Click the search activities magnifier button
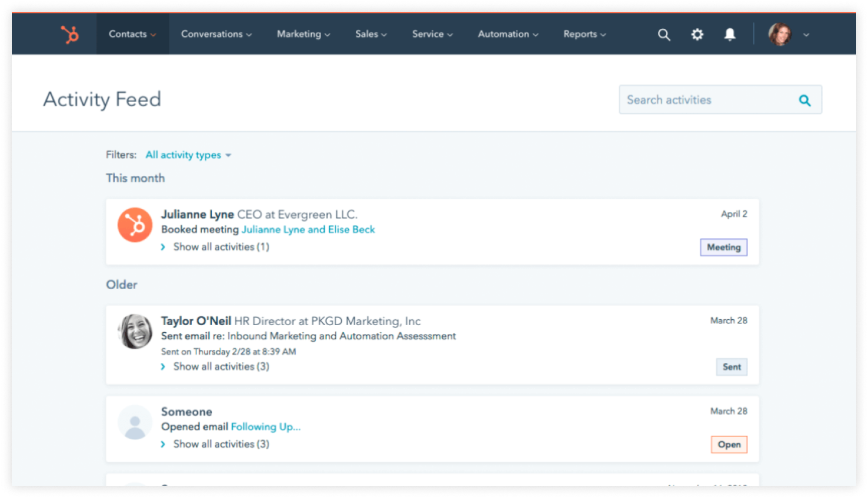The image size is (868, 498). (804, 100)
